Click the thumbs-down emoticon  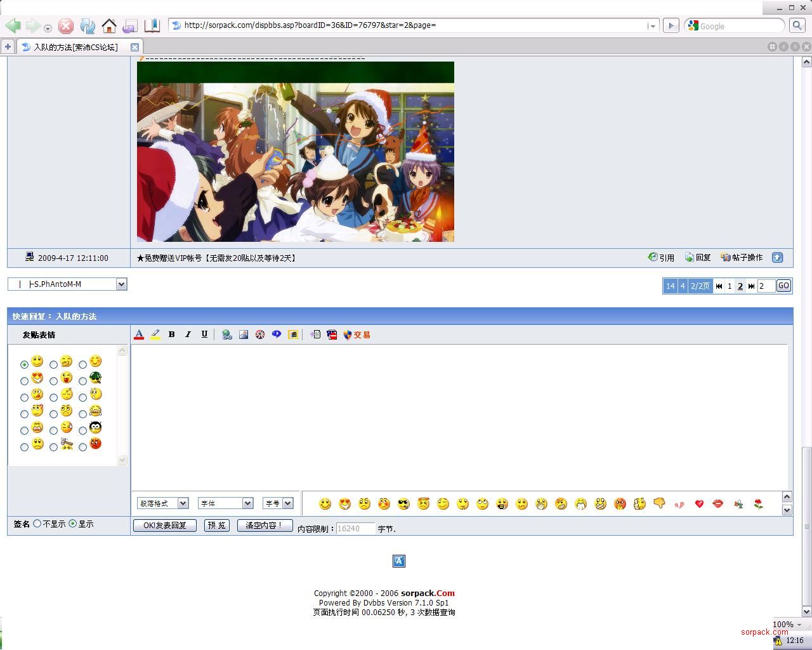coord(659,504)
